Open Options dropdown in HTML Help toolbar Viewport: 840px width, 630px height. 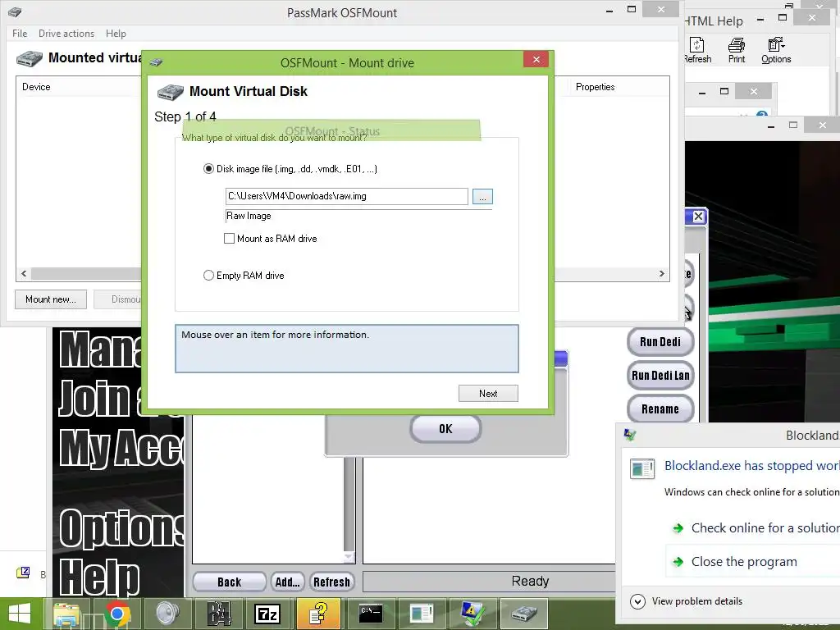776,50
